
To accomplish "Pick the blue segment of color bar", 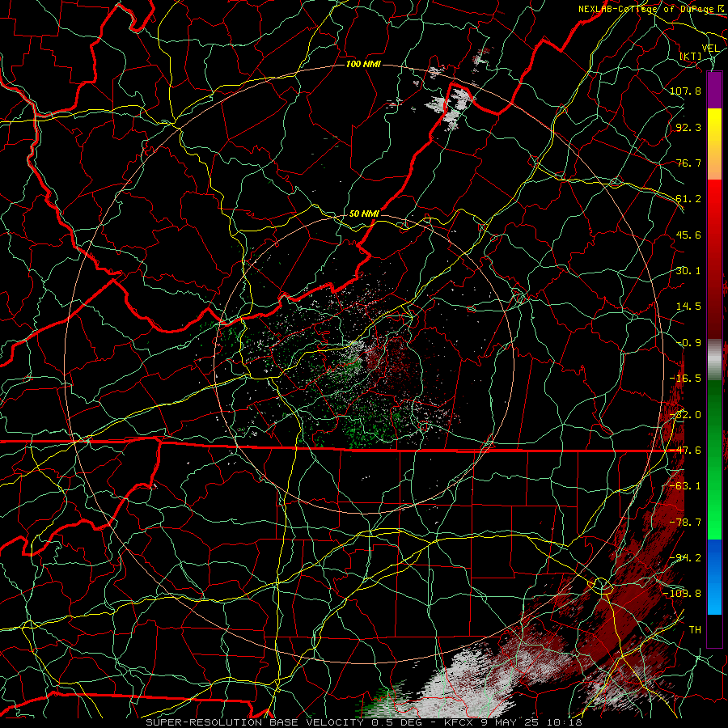I will tap(714, 577).
